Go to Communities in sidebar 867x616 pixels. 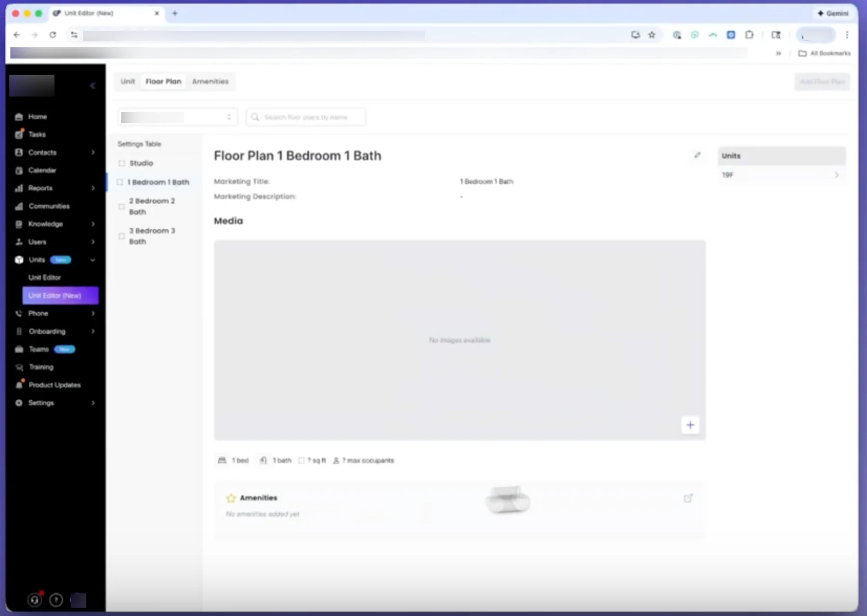[49, 206]
